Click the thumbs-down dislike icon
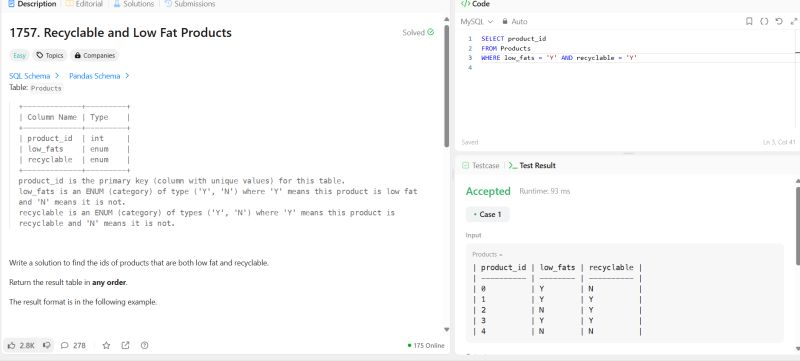Screen dimensions: 800x361 point(47,345)
